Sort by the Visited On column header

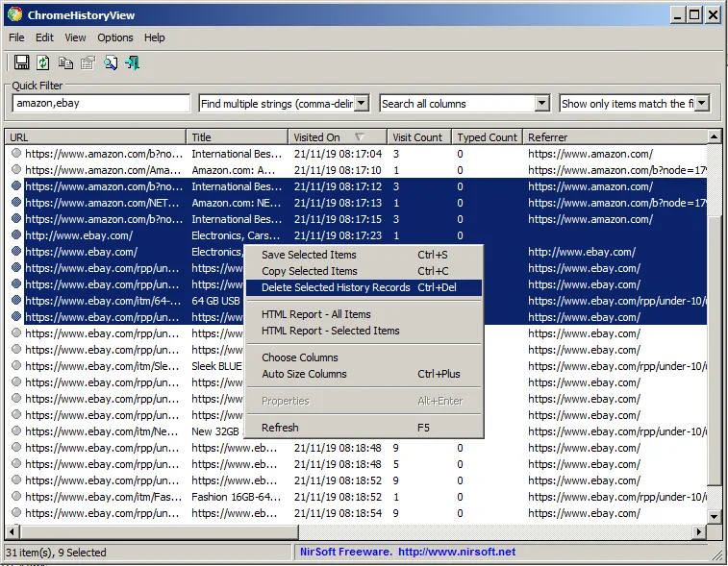(338, 137)
